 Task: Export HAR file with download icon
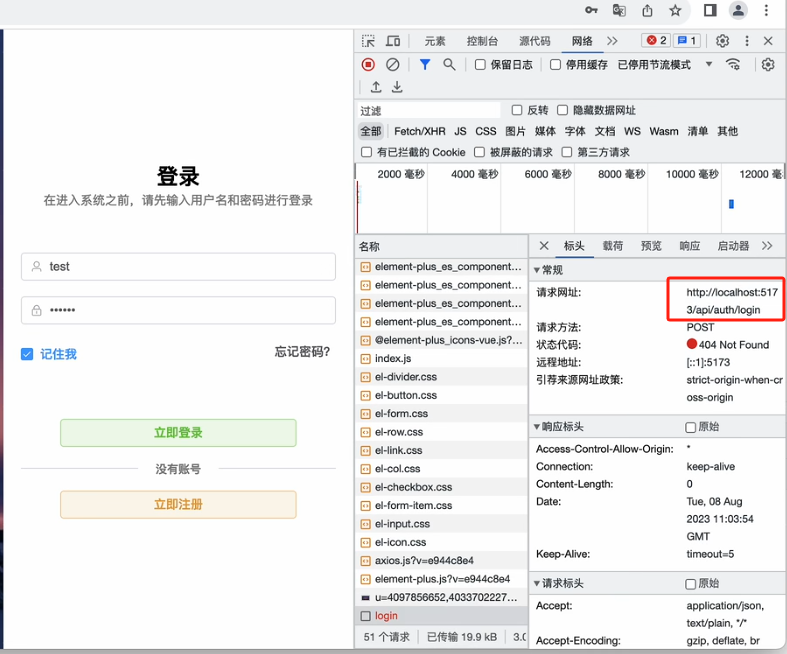click(397, 87)
